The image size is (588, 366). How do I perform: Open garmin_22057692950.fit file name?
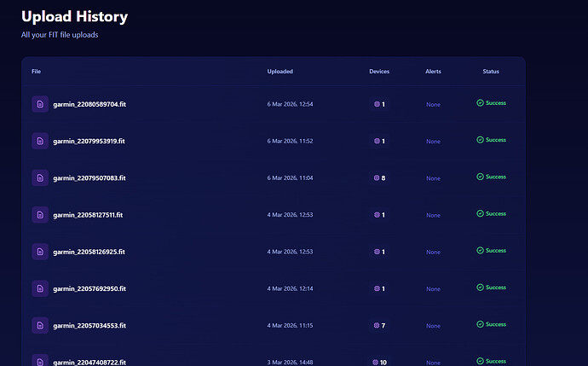89,288
